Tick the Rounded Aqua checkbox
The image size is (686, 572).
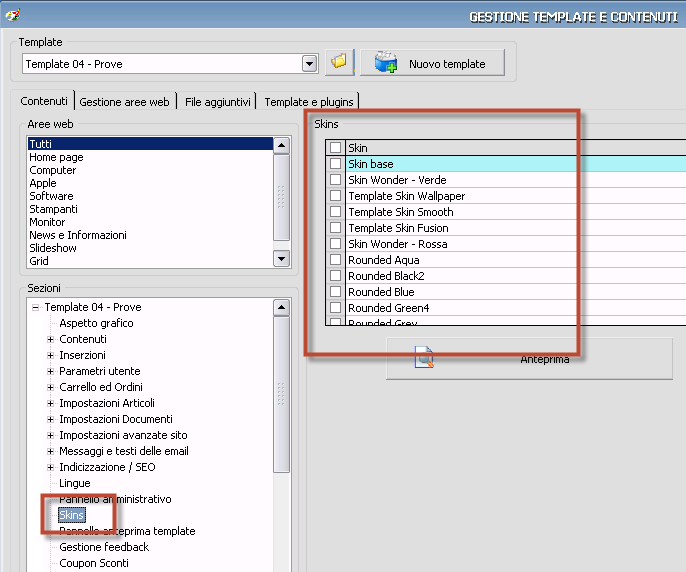(336, 260)
